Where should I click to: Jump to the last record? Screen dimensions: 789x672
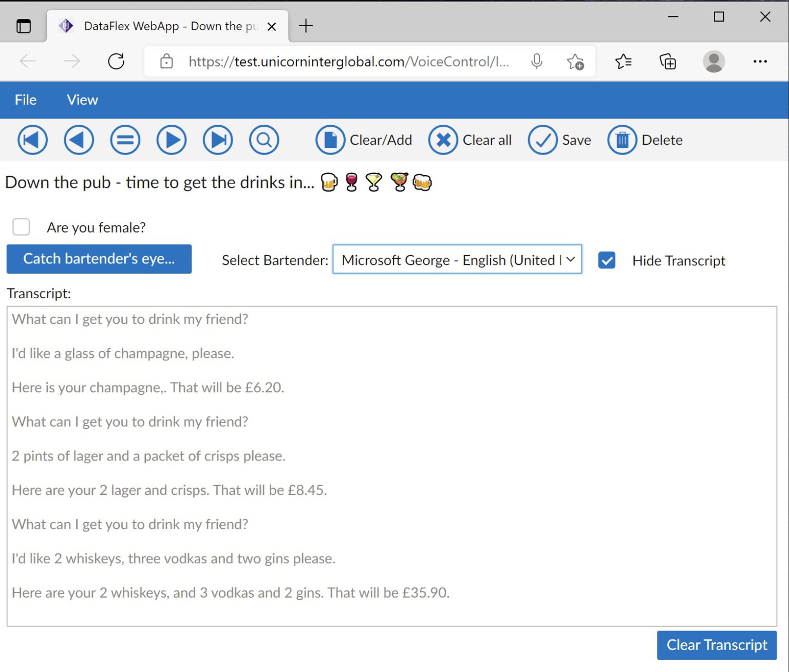pos(218,140)
